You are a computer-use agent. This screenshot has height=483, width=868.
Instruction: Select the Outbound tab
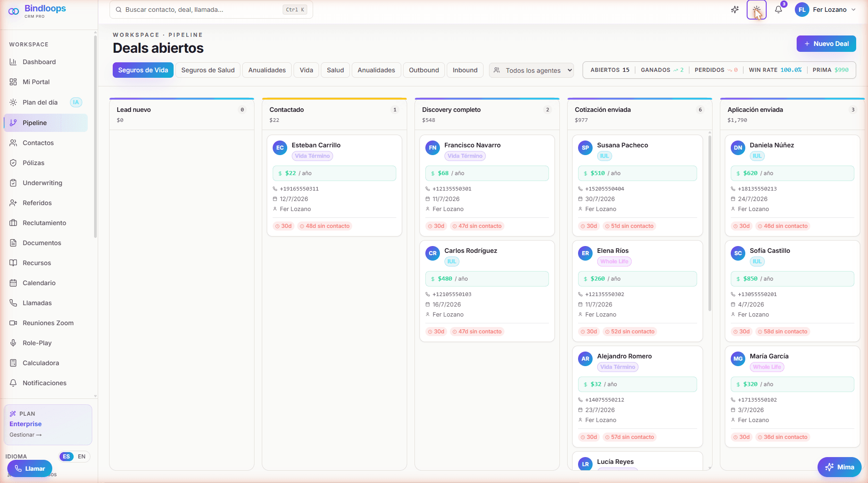pyautogui.click(x=424, y=70)
